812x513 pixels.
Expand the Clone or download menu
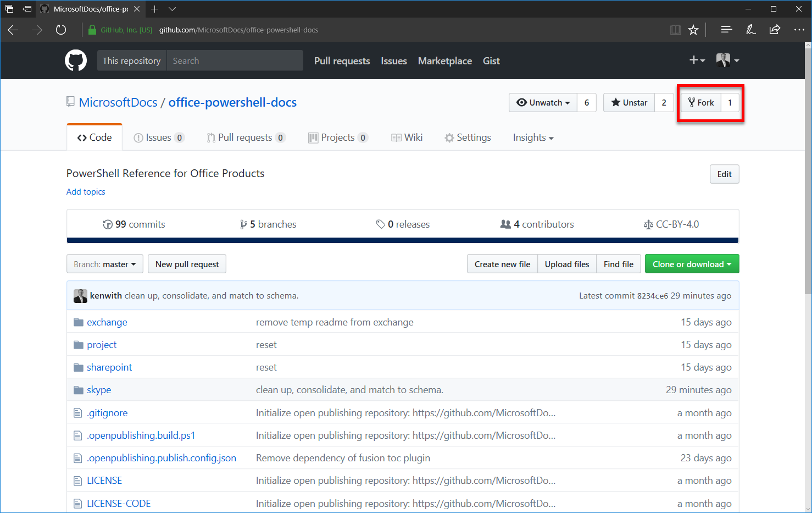click(692, 264)
